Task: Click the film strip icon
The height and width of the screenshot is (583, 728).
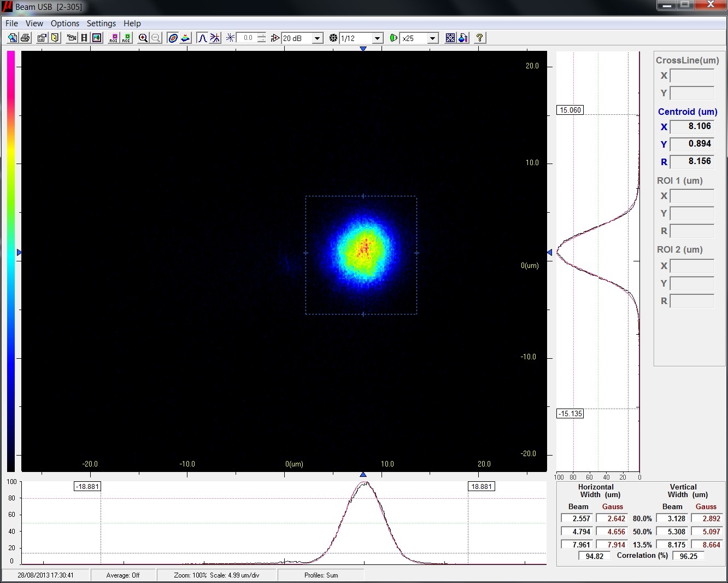Action: 84,38
